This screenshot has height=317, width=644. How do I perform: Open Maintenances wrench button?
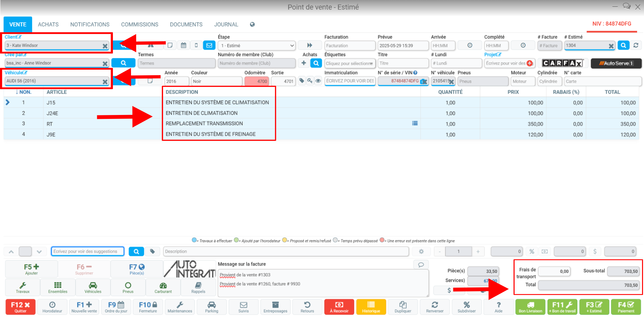pos(180,307)
